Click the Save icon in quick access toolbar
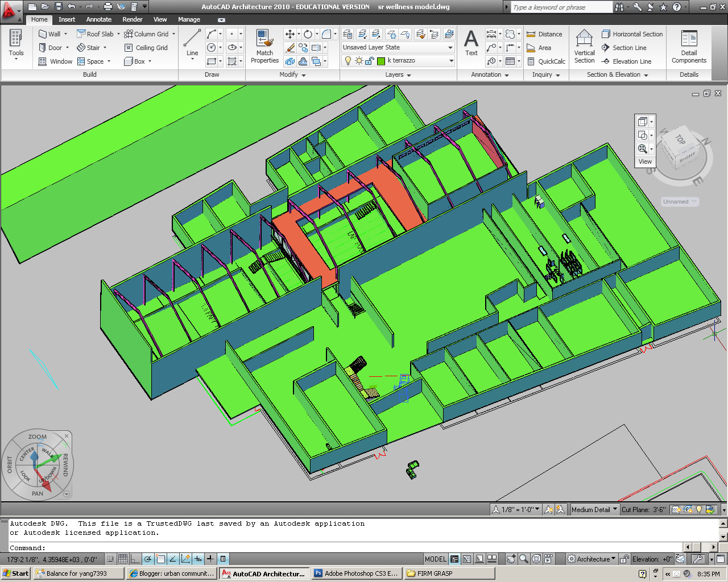Viewport: 728px width, 582px height. pos(59,7)
